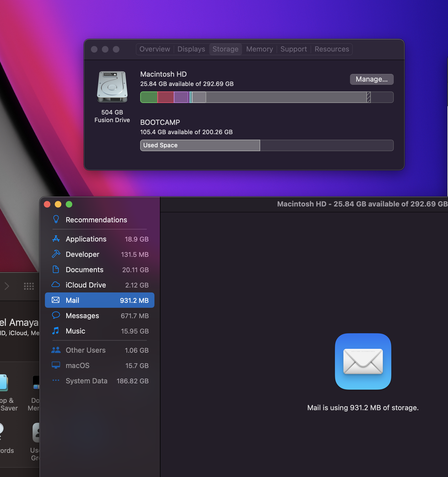The width and height of the screenshot is (448, 477).
Task: Click the striped segment of Macintosh HD bar
Action: pos(369,97)
